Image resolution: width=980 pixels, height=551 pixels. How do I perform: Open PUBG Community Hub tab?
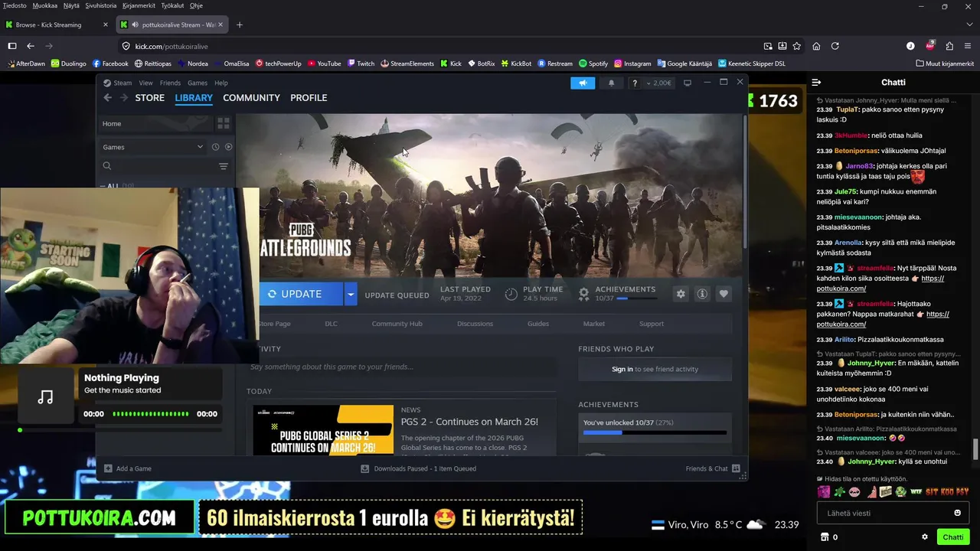tap(397, 324)
